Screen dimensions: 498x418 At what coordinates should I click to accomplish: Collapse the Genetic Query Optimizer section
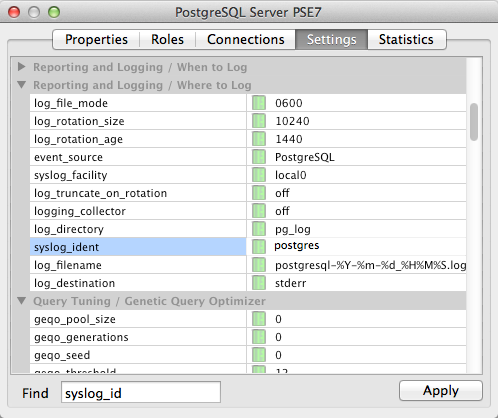pyautogui.click(x=22, y=301)
